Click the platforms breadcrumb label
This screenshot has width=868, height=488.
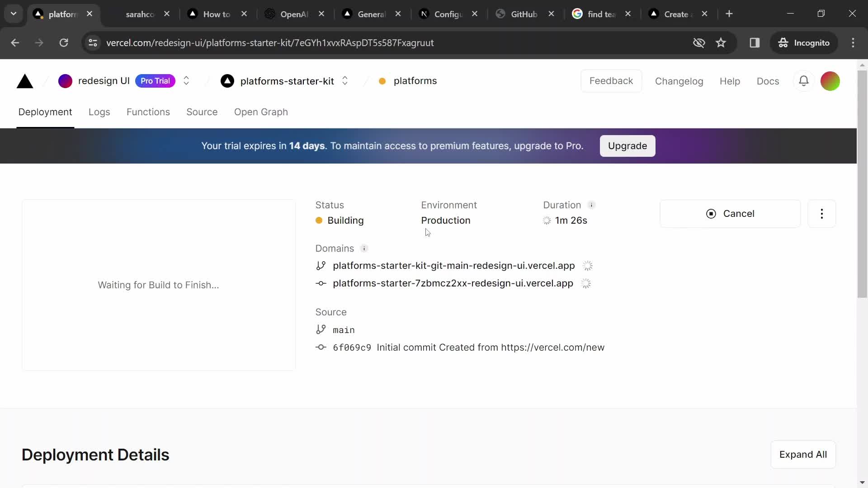[x=415, y=81]
